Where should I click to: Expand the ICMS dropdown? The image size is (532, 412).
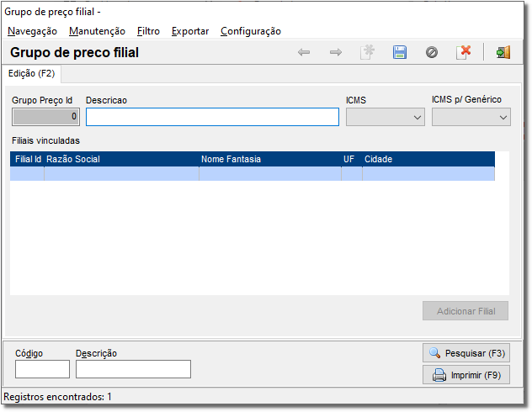point(386,117)
